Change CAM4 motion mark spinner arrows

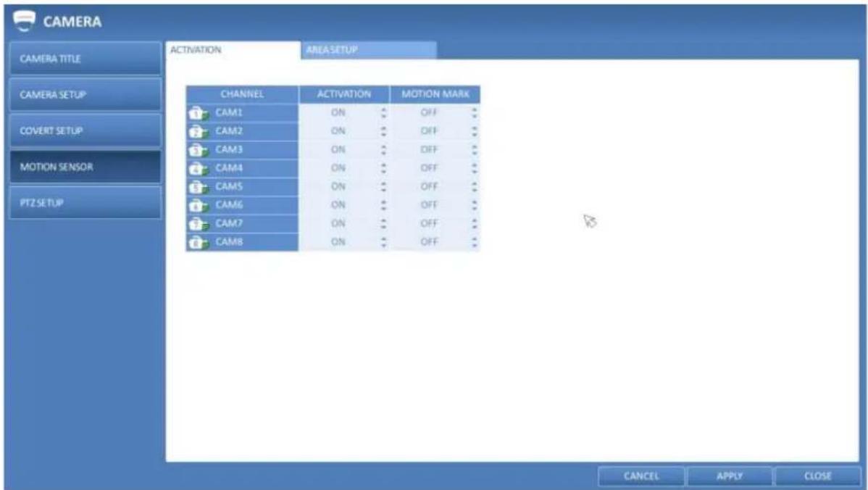point(475,168)
